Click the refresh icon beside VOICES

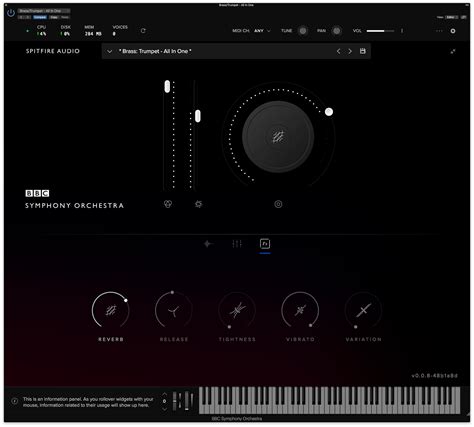pos(143,31)
